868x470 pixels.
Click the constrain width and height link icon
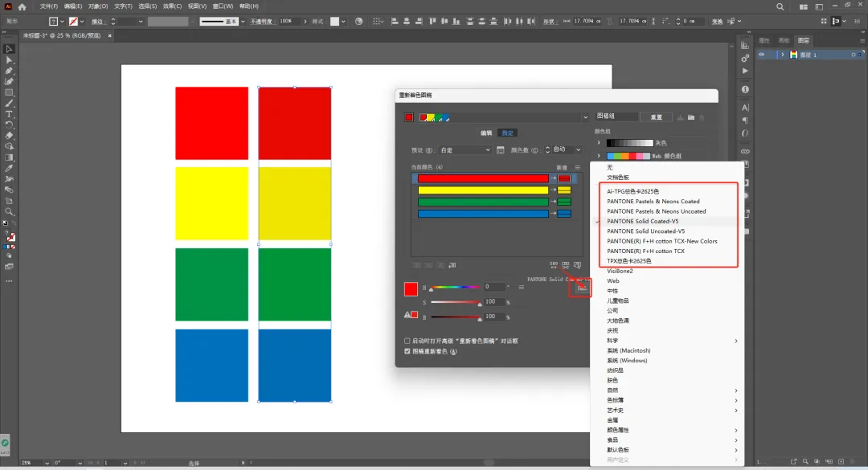[x=609, y=21]
